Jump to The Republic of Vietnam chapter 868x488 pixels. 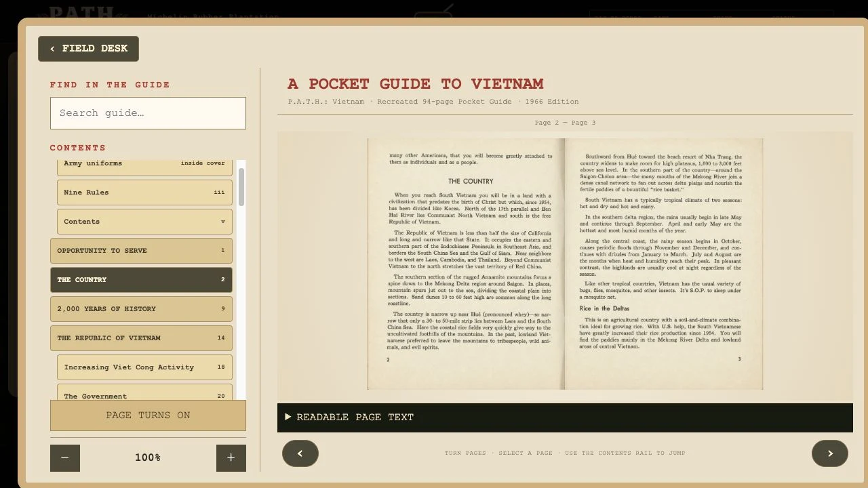tap(141, 338)
